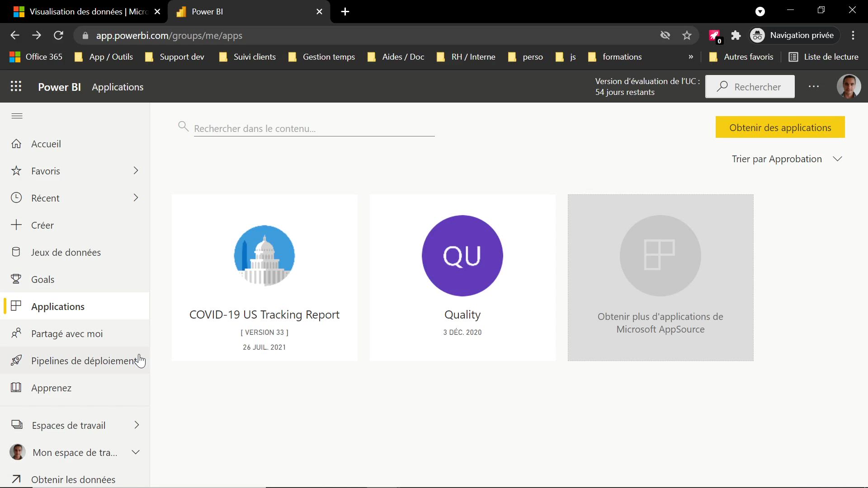The image size is (868, 488).
Task: Open the perso bookmark folder
Action: click(525, 57)
